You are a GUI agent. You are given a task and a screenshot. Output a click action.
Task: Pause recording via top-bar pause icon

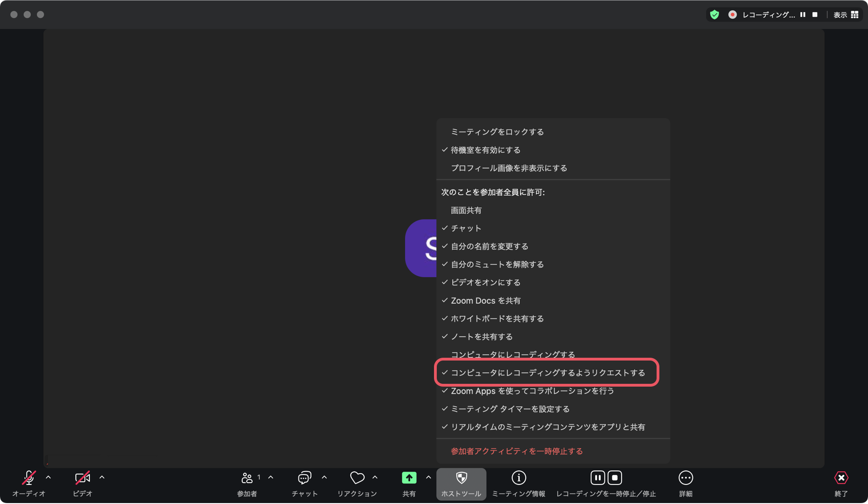[x=803, y=15]
